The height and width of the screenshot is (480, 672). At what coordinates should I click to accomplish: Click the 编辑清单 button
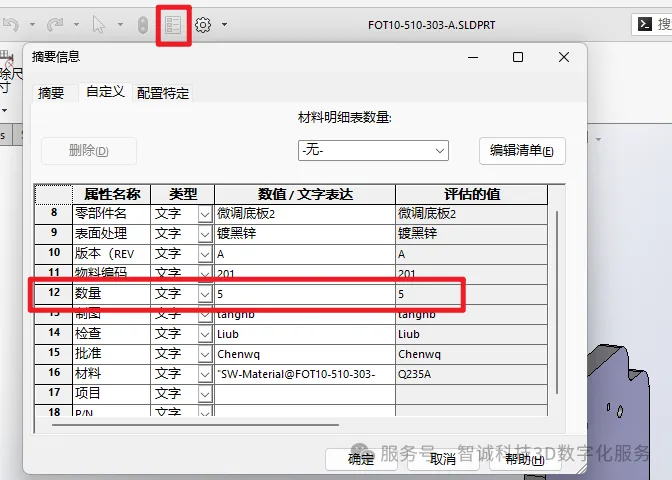pos(522,151)
